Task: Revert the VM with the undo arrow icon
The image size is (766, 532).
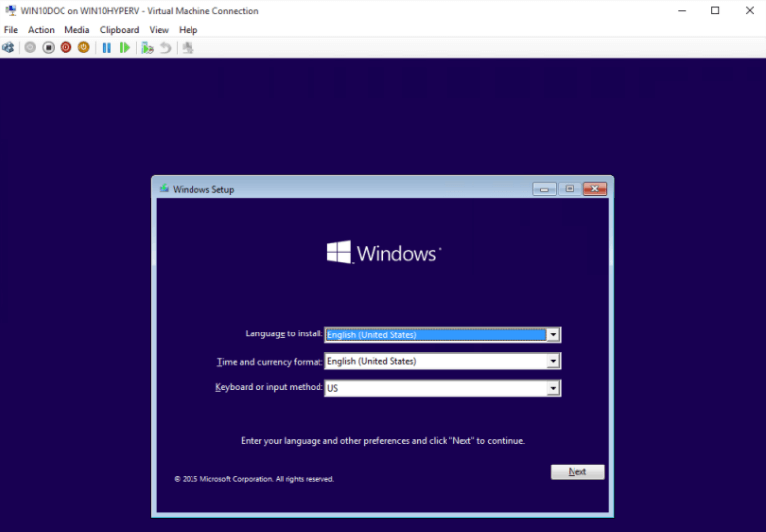Action: click(166, 48)
